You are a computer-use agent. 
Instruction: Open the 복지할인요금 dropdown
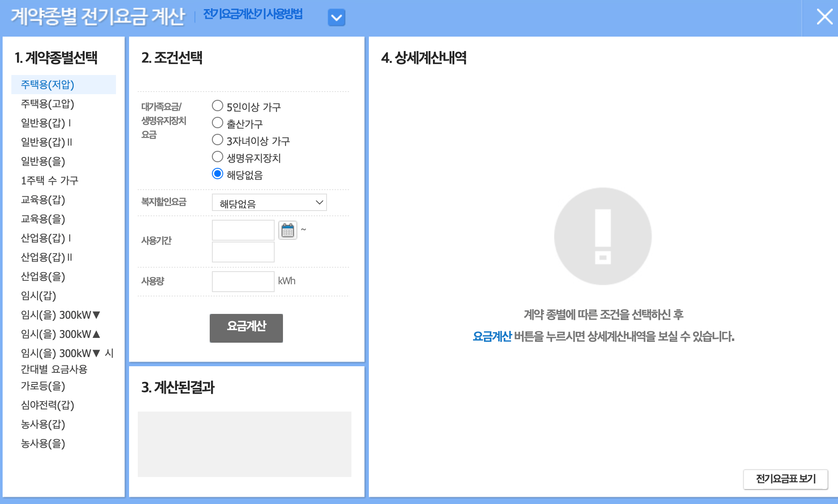pos(269,202)
